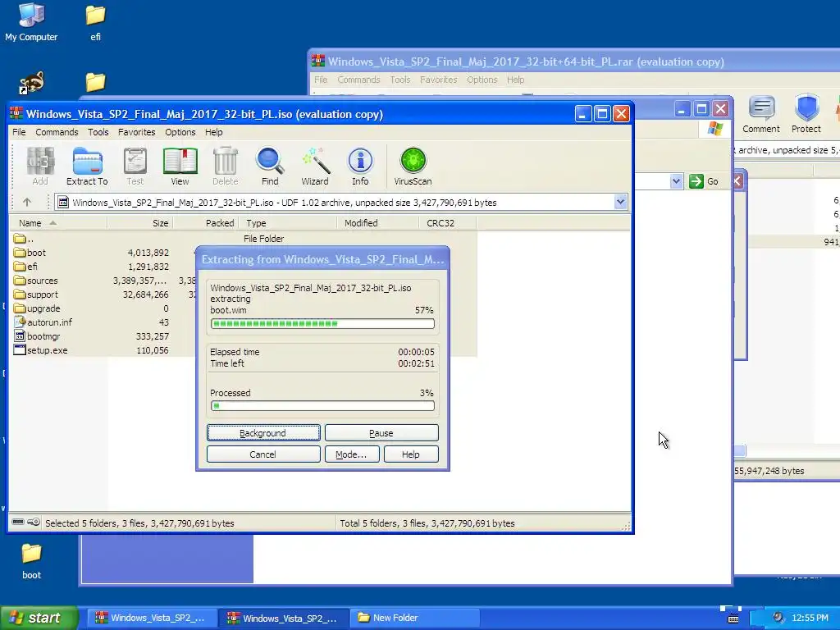Click the Background button in the extracting dialog
Viewport: 840px width, 630px height.
(x=263, y=433)
